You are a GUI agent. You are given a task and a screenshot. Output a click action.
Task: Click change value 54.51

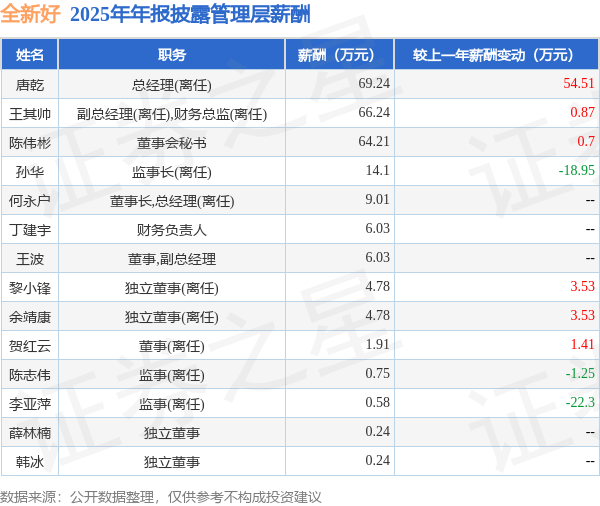click(x=579, y=83)
